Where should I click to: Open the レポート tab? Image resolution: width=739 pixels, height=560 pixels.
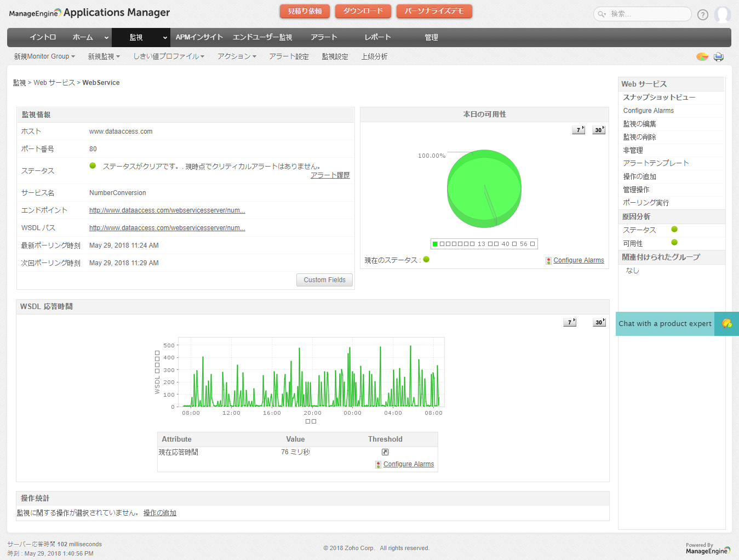tap(378, 37)
